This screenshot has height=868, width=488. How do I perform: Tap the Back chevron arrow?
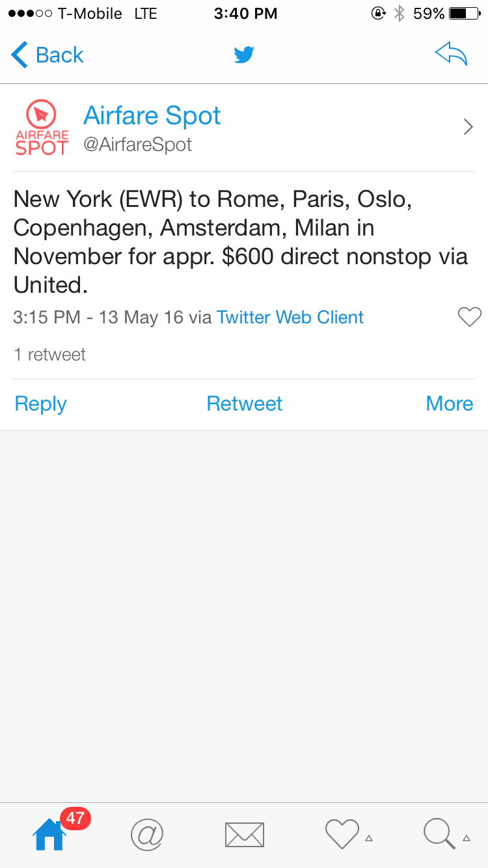click(x=20, y=55)
